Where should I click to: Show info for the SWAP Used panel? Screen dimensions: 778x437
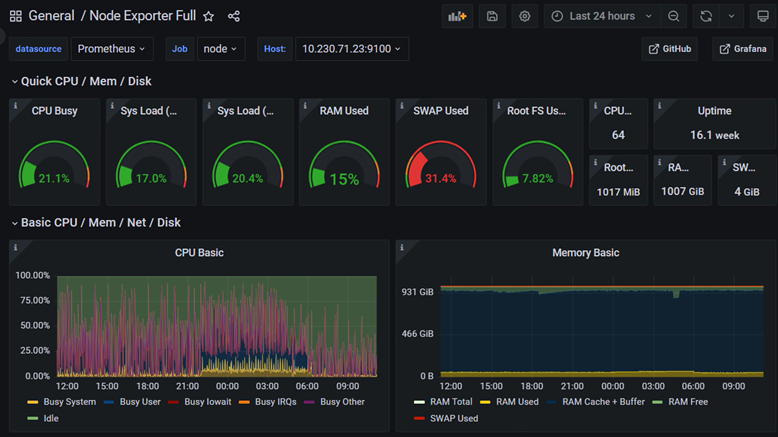pyautogui.click(x=402, y=106)
